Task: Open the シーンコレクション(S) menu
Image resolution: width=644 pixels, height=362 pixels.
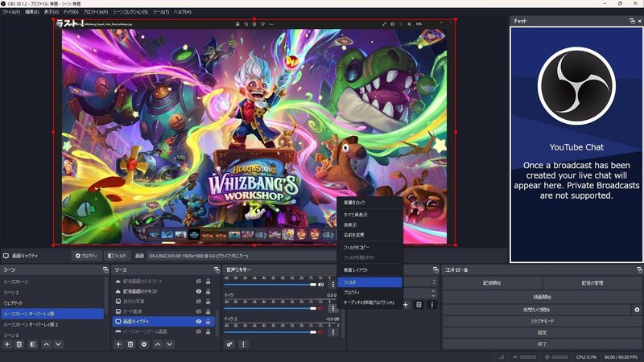Action: [x=130, y=12]
